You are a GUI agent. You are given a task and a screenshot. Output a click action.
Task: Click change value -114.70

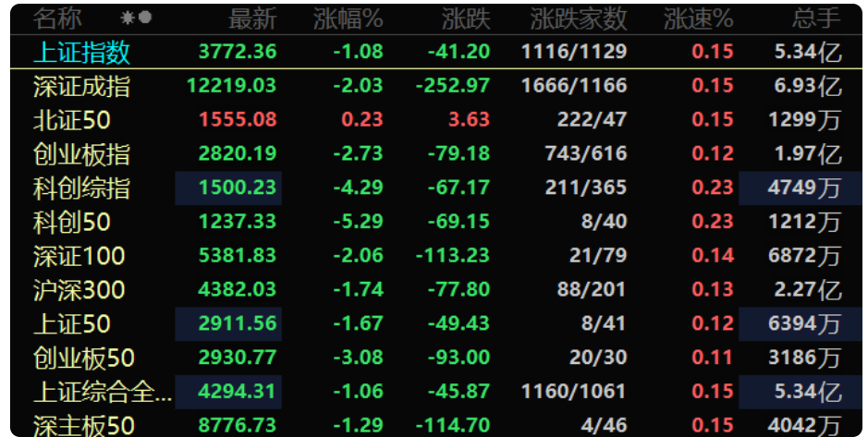[x=453, y=425]
